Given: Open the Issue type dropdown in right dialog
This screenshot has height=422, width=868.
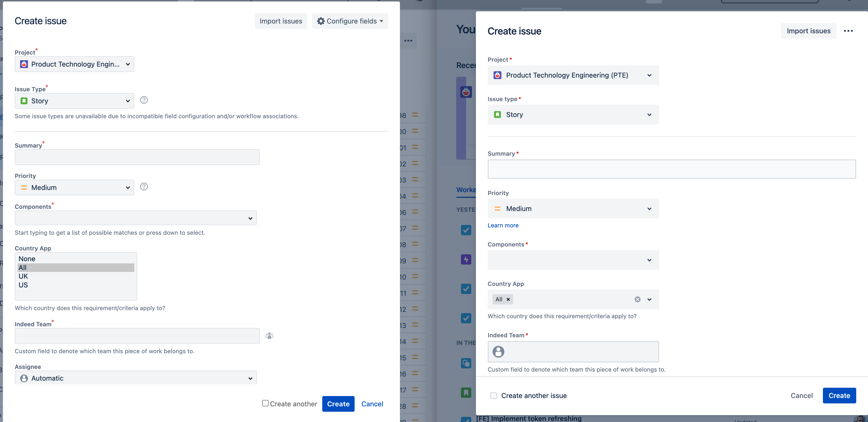Looking at the screenshot, I should (573, 114).
